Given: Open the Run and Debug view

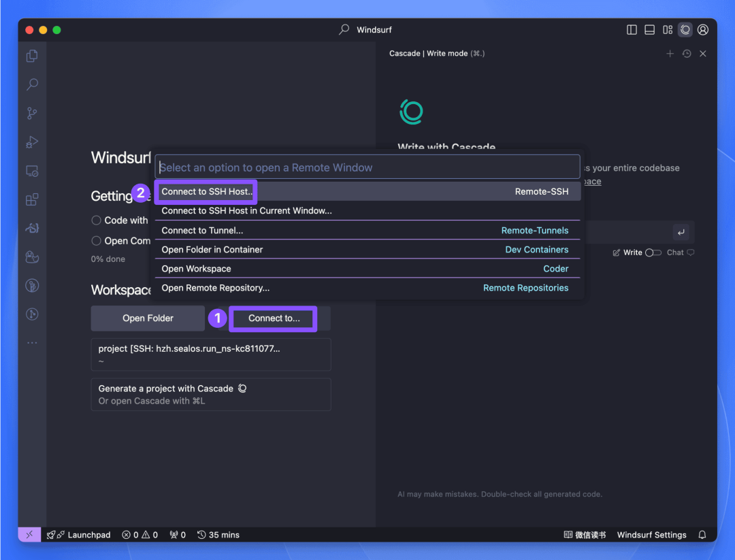Looking at the screenshot, I should pos(32,142).
